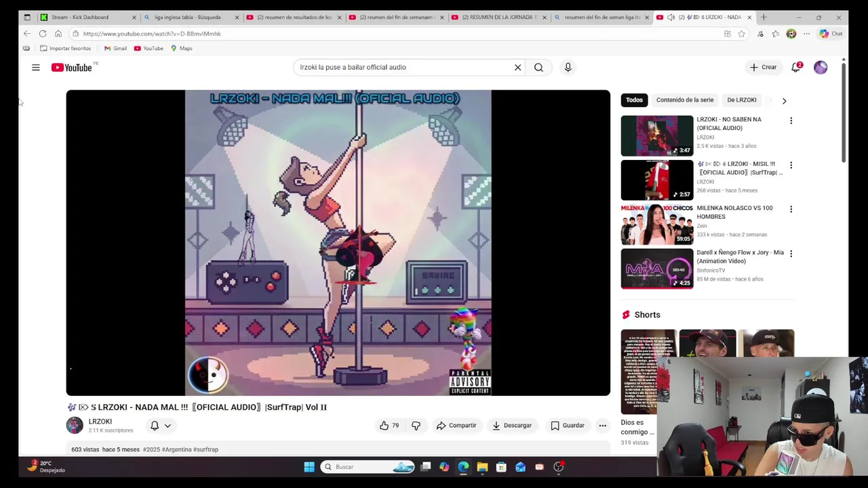Open the YouTube bookmark in favorites bar
The width and height of the screenshot is (868, 488).
pos(149,48)
